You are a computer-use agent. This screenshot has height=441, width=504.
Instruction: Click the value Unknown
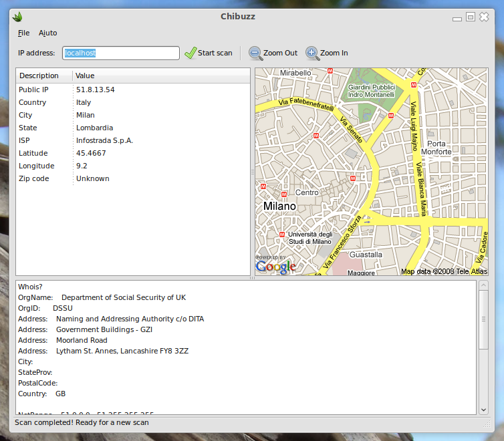[92, 178]
